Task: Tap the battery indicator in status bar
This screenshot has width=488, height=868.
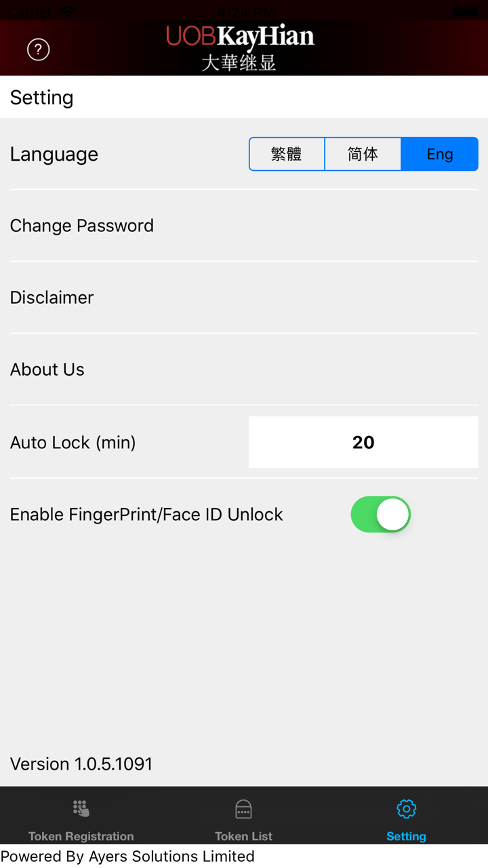Action: [465, 12]
